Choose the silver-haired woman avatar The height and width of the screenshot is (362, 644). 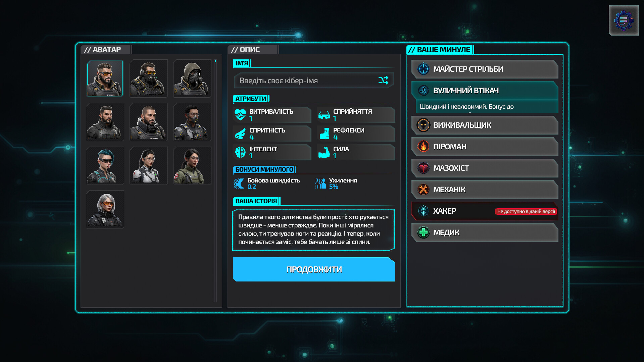tap(105, 209)
